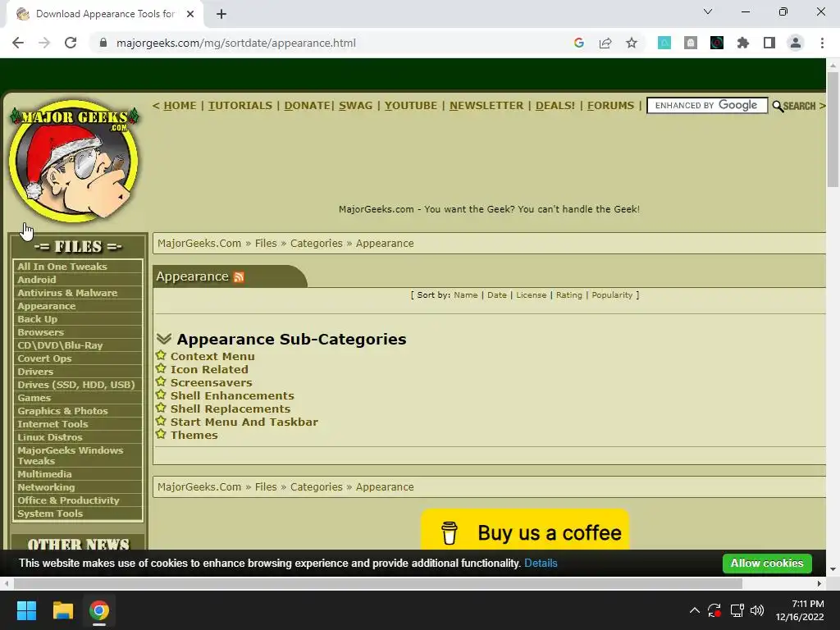This screenshot has height=630, width=840.
Task: Open the DEALS! menu item
Action: [x=555, y=106]
